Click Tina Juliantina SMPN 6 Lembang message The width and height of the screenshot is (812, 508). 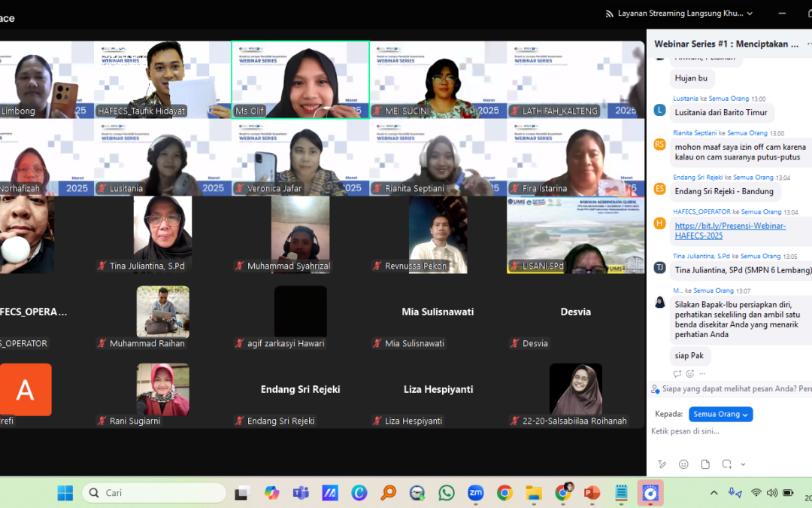coord(741,270)
